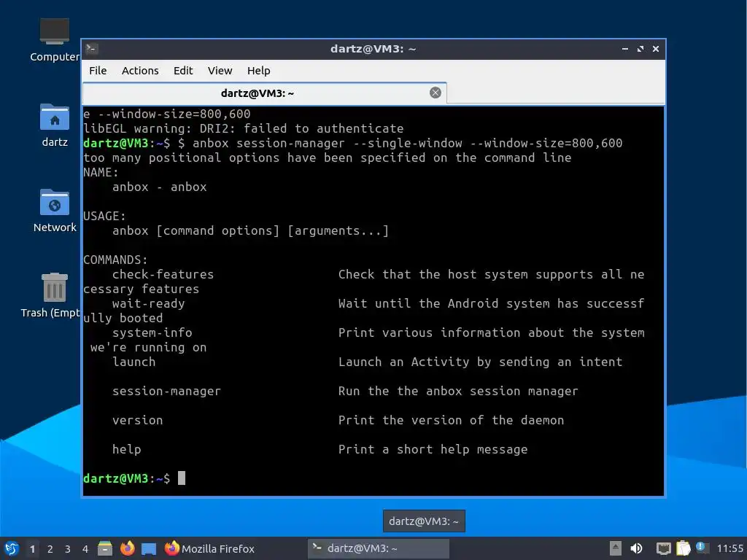Select dartz@VM3 terminal taskbar button
This screenshot has height=560, width=747.
379,548
